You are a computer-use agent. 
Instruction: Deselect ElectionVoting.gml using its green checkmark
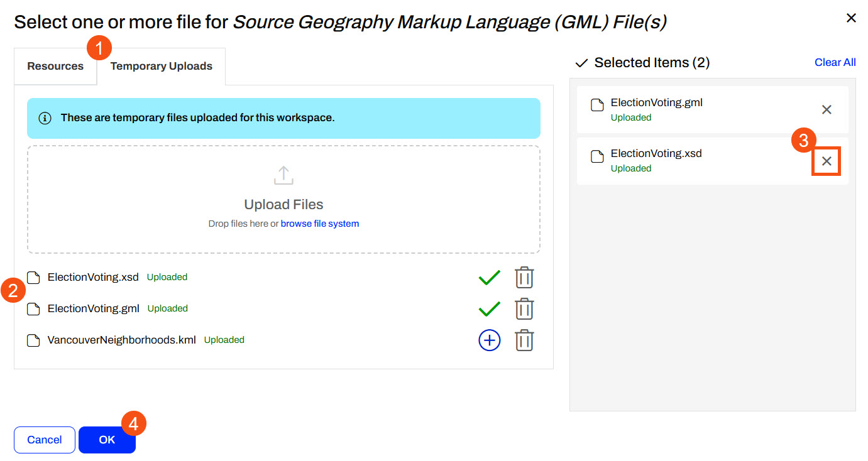[489, 309]
